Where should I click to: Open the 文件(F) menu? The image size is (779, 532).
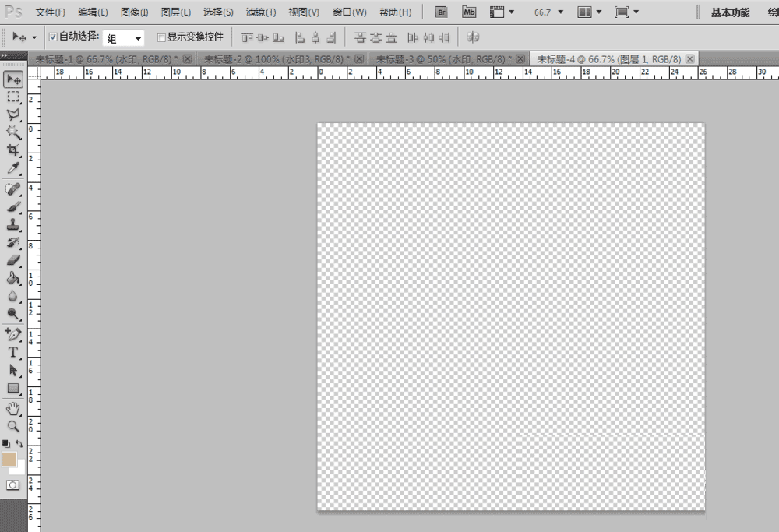tap(51, 12)
